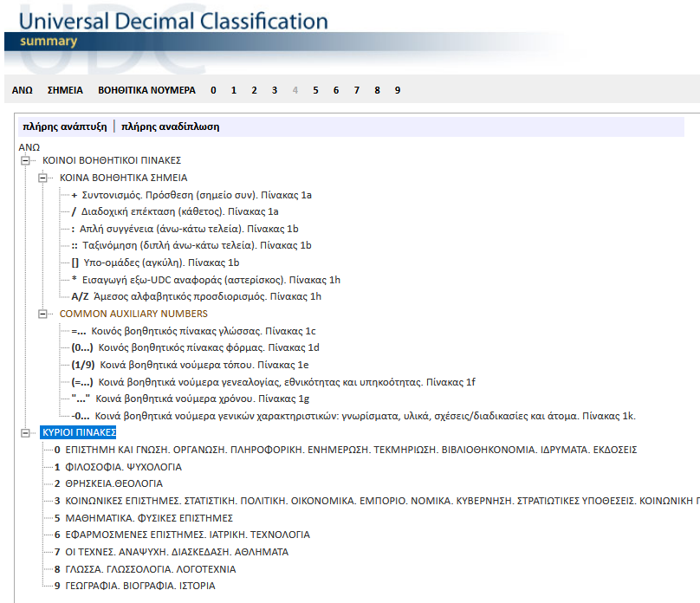Open the / Διαδοχική επέκταση entry
The image size is (700, 603).
175,211
